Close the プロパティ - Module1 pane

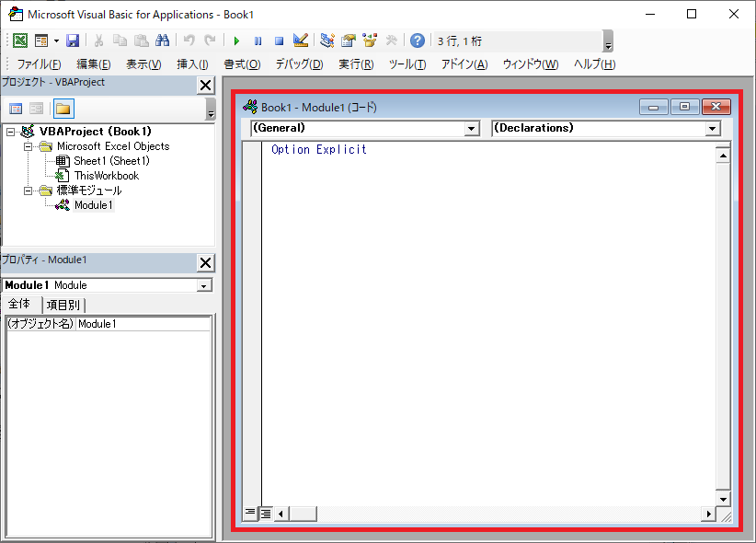pos(206,263)
